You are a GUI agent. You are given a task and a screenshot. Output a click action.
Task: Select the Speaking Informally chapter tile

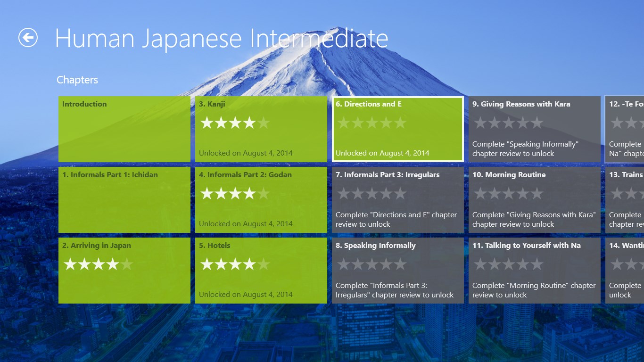point(397,271)
